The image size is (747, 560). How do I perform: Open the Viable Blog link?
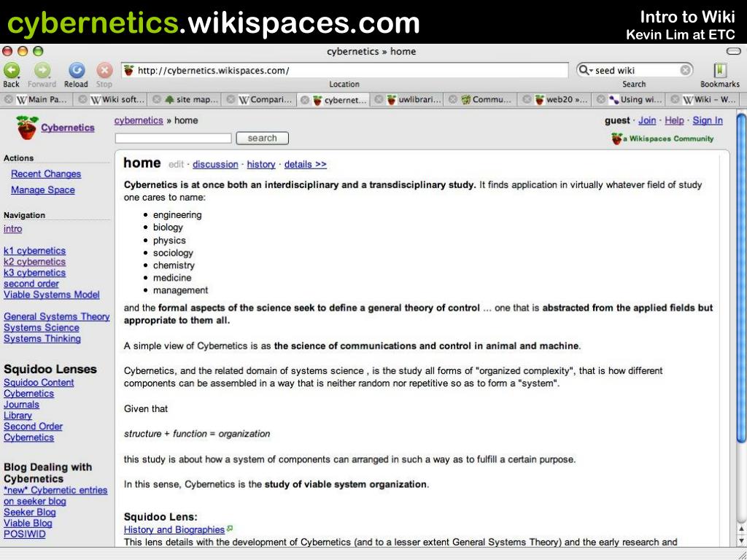(x=28, y=523)
